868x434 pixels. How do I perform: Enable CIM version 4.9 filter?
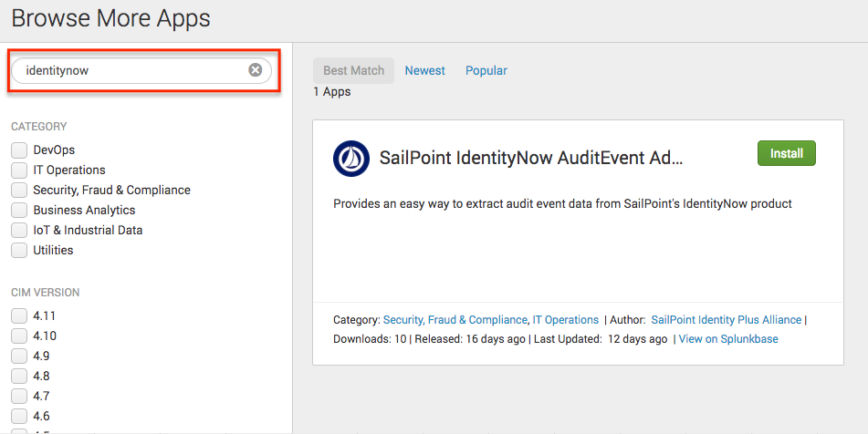tap(19, 356)
